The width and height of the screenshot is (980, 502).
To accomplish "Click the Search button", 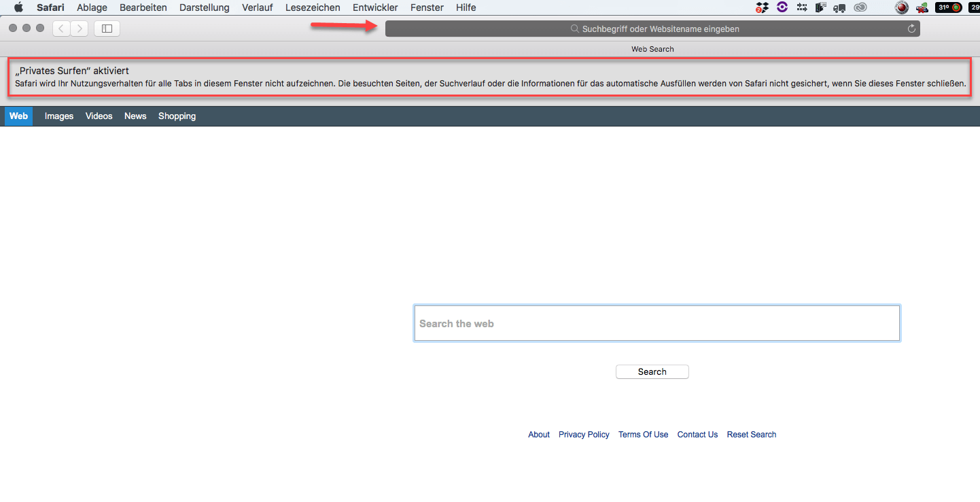I will [x=652, y=372].
